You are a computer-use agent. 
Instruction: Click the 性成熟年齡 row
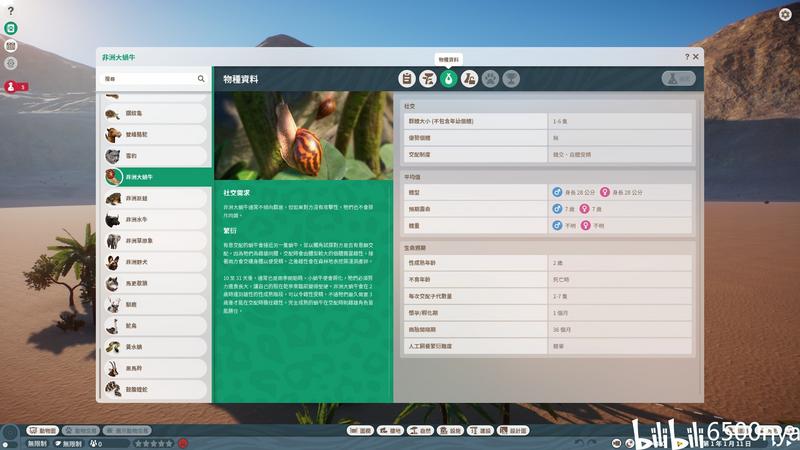coord(548,263)
